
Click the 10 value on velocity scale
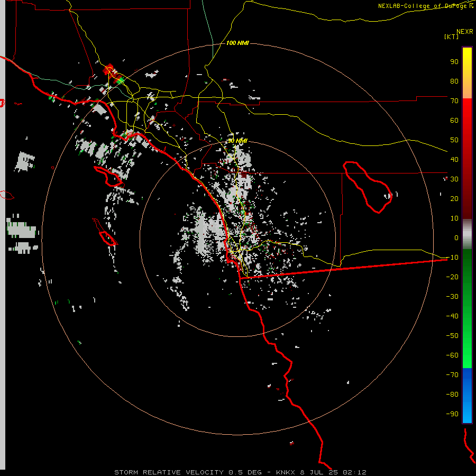click(454, 218)
